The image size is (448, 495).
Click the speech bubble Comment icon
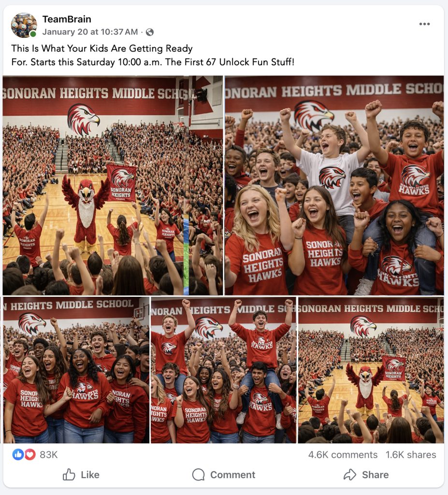(199, 475)
